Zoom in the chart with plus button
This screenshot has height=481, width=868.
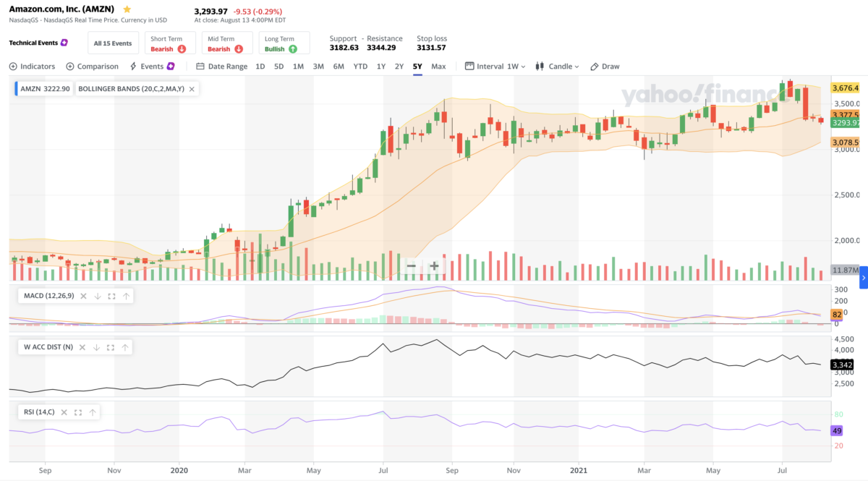(434, 265)
